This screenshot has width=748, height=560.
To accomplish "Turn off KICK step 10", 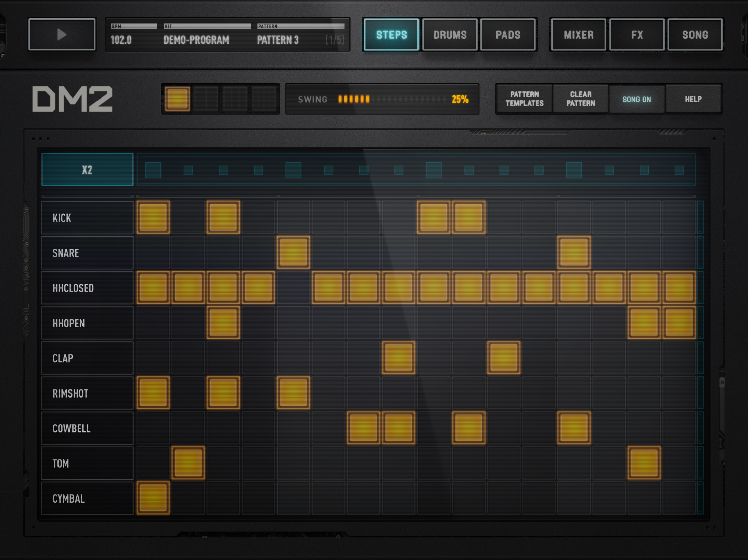I will tap(469, 218).
